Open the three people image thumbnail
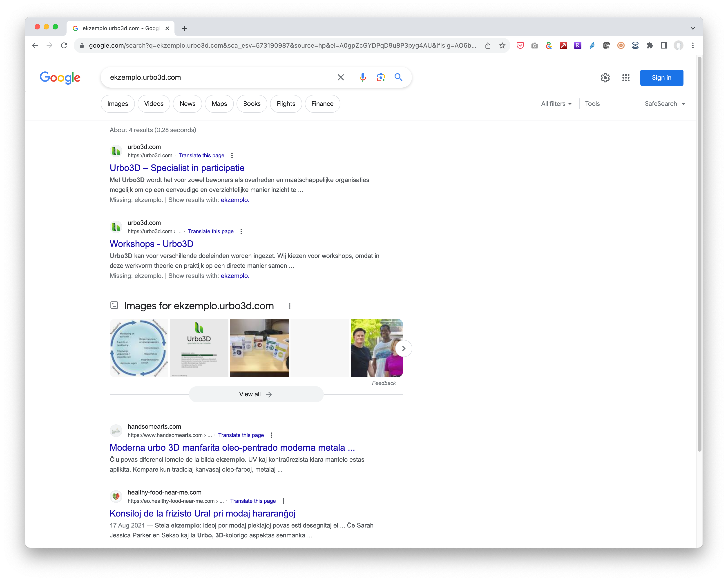This screenshot has height=581, width=728. [377, 348]
